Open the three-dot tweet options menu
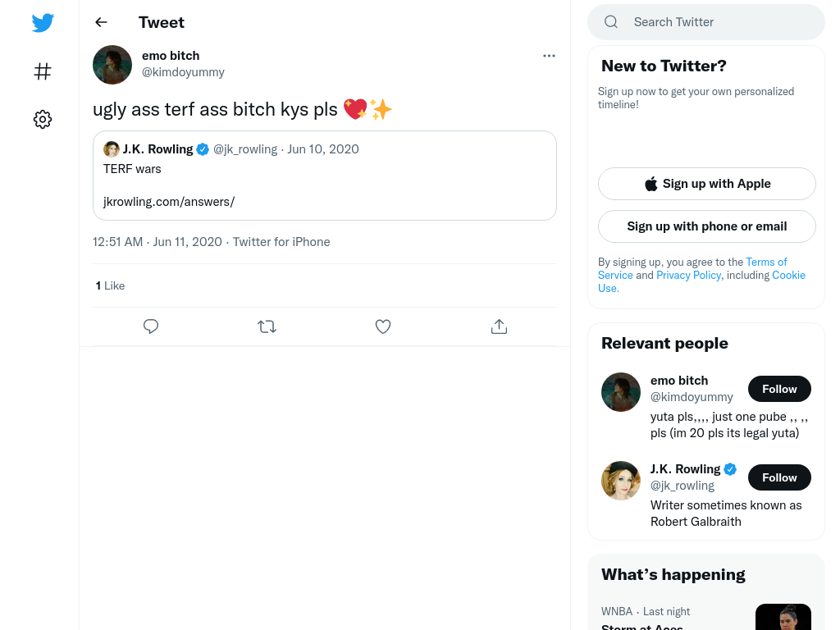 [549, 56]
